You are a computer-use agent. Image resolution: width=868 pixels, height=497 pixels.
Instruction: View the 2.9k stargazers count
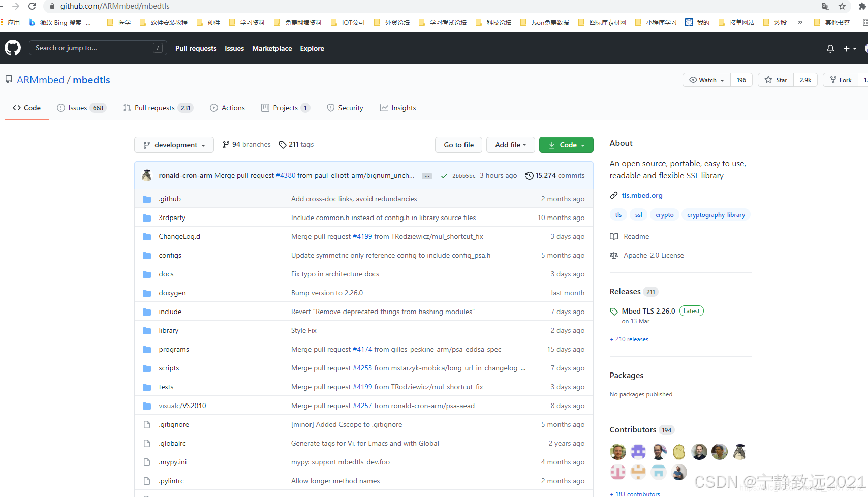tap(805, 80)
